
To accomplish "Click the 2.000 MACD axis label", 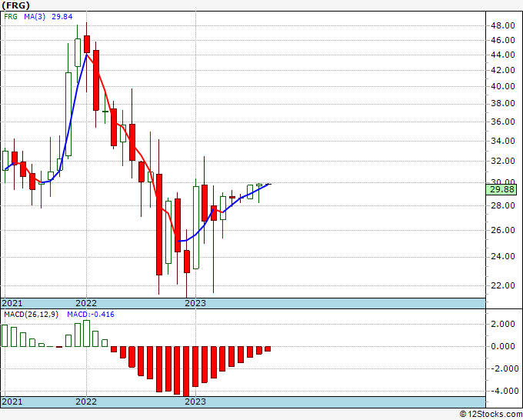I will pyautogui.click(x=503, y=325).
